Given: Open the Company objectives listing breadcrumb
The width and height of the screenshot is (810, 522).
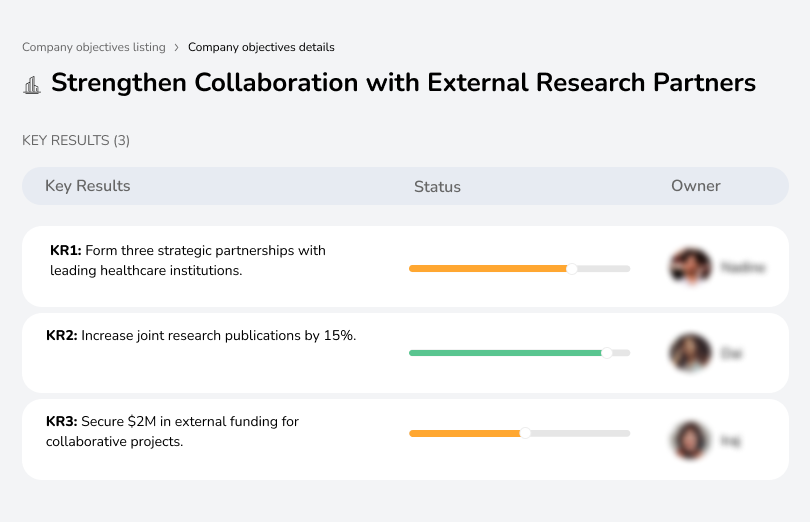Looking at the screenshot, I should coord(94,47).
